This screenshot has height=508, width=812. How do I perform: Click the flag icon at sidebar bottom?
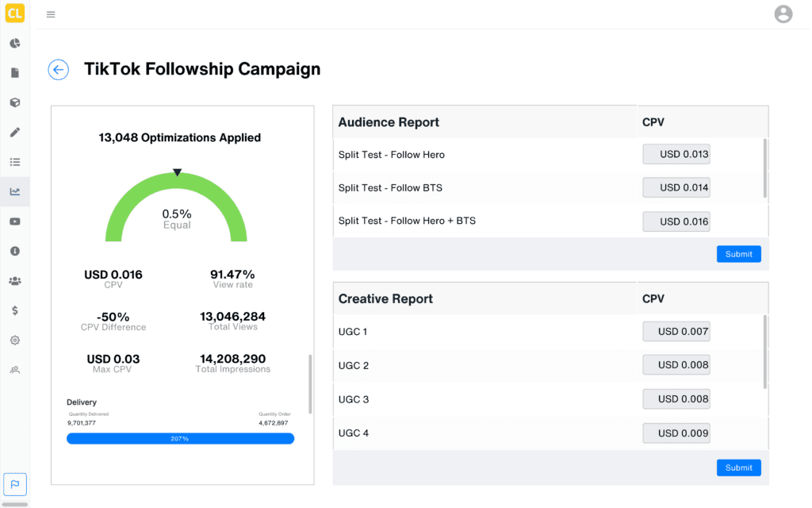pyautogui.click(x=15, y=485)
